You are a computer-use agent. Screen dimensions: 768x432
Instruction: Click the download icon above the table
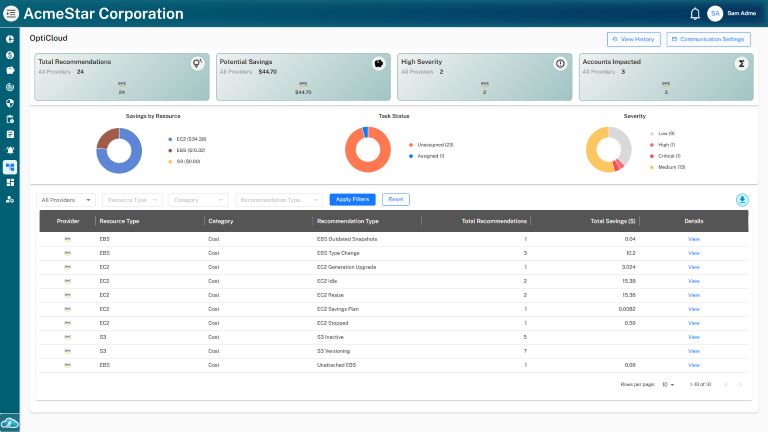click(742, 199)
